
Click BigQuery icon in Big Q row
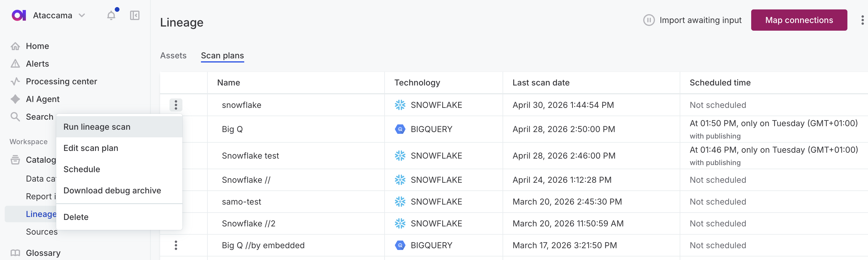400,129
